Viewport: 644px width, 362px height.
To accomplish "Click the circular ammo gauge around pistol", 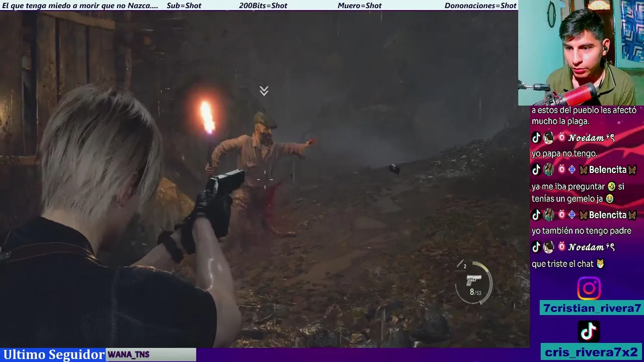I will 473,283.
